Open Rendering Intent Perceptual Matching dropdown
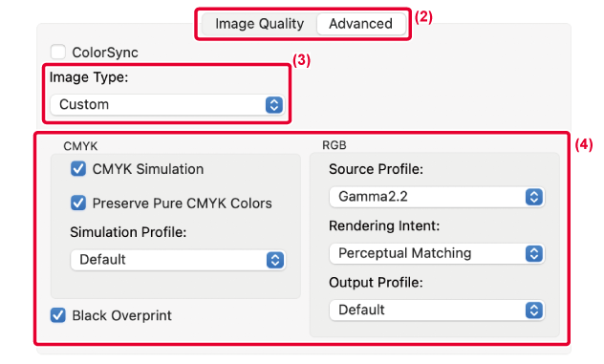 [x=437, y=253]
